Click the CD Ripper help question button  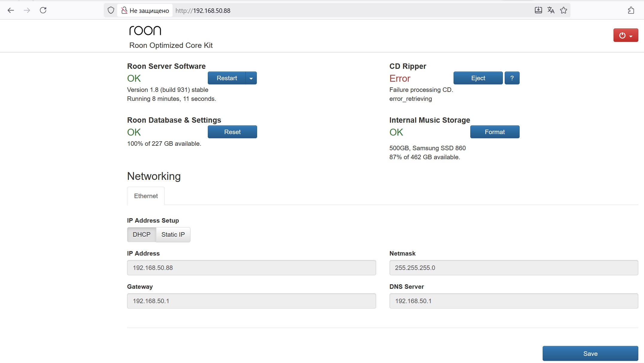[512, 78]
